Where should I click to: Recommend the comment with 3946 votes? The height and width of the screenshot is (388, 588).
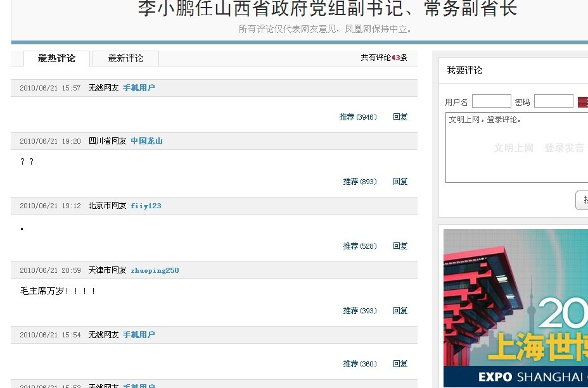click(x=357, y=117)
